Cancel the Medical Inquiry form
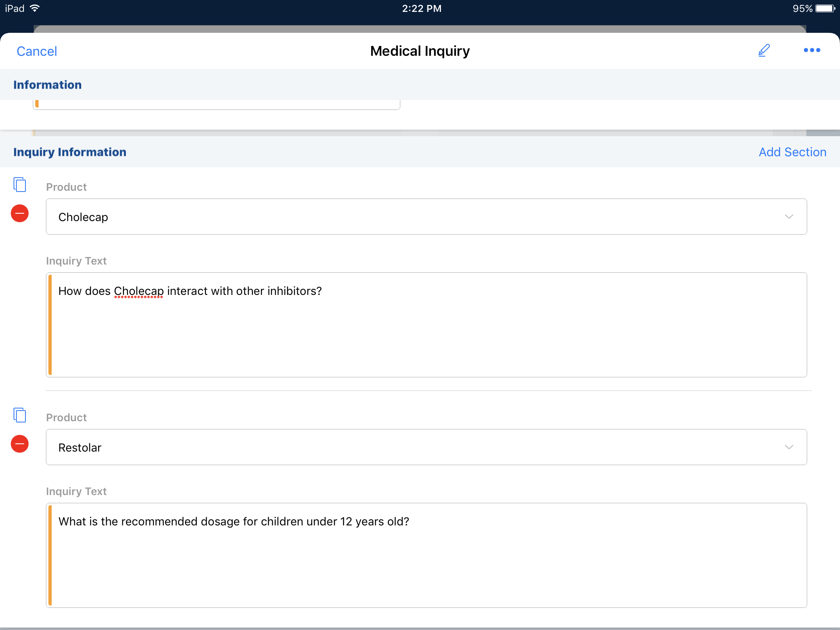The image size is (840, 630). point(37,51)
